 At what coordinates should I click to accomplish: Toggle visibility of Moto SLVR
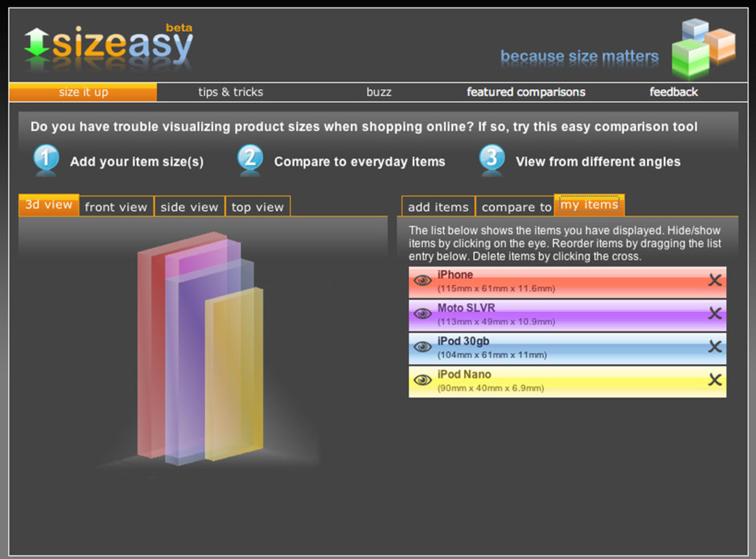(x=422, y=314)
